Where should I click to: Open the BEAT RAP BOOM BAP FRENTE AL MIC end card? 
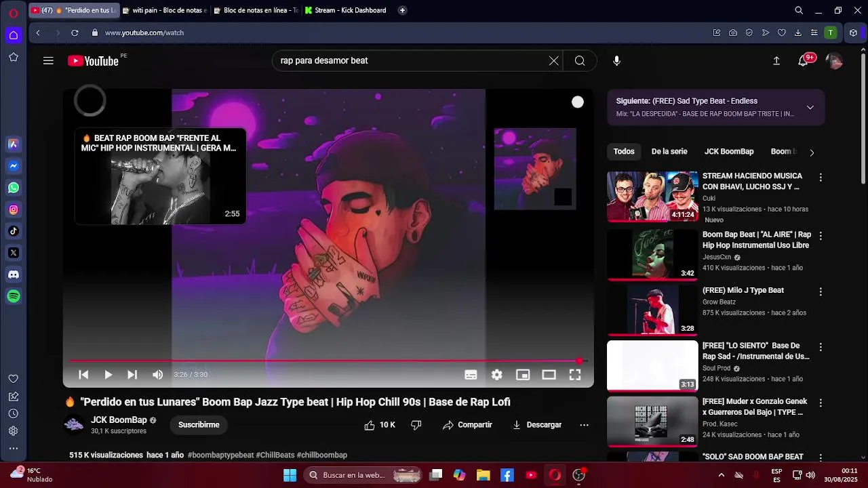click(x=160, y=176)
